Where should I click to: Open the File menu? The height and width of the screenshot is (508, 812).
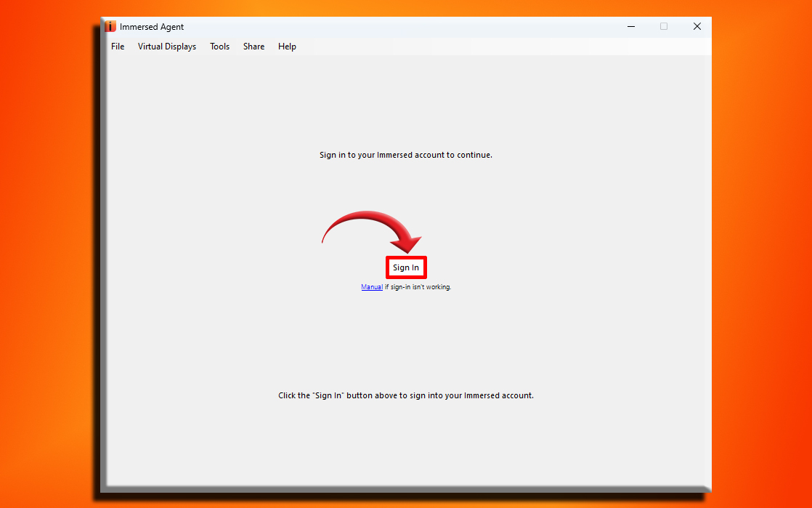118,47
